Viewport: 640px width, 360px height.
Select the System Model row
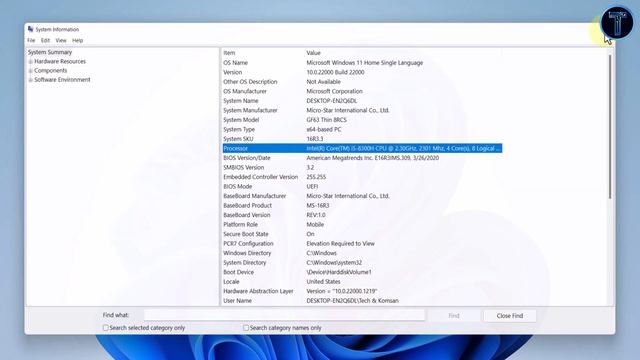coord(362,120)
